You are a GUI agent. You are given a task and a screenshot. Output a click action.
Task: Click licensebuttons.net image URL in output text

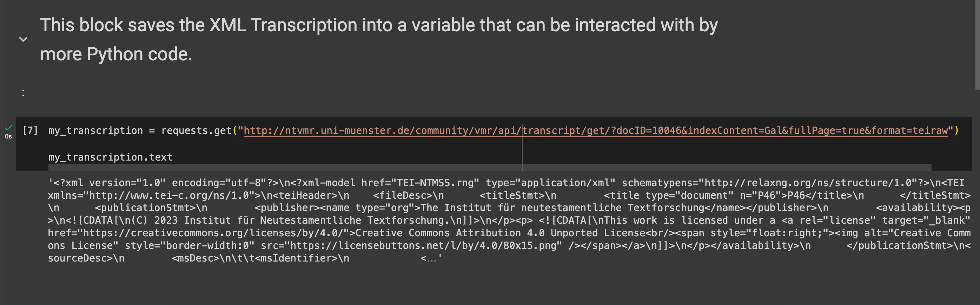423,245
